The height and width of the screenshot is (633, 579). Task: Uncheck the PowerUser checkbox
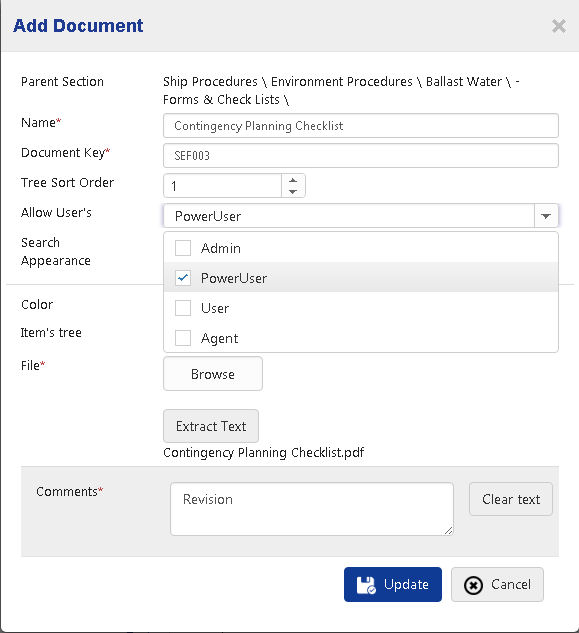click(183, 278)
